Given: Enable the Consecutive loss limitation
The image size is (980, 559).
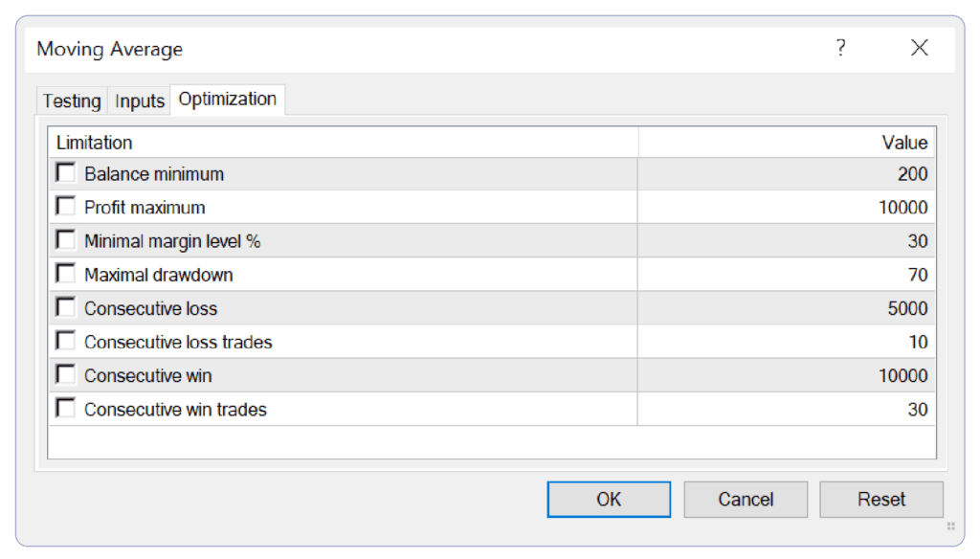Looking at the screenshot, I should point(66,307).
